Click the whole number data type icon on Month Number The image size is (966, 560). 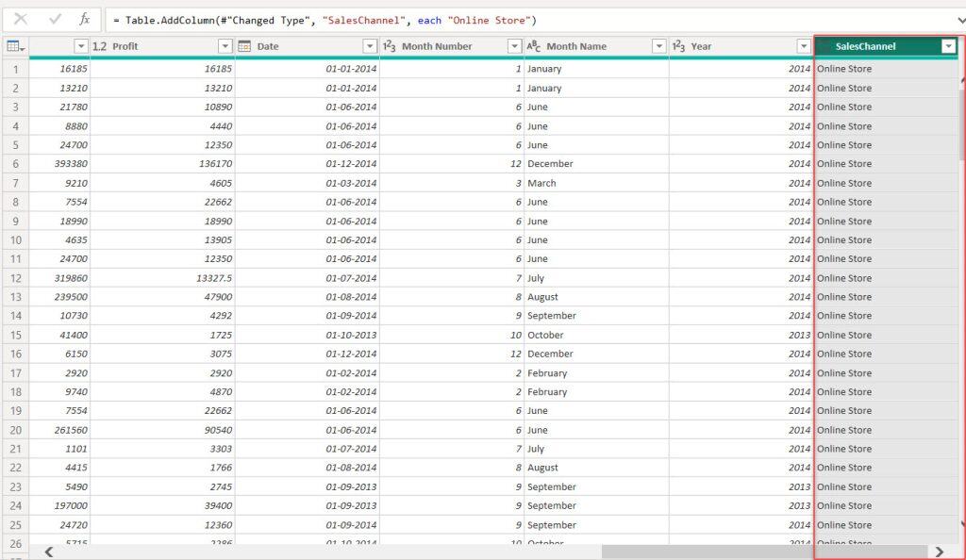pyautogui.click(x=388, y=45)
